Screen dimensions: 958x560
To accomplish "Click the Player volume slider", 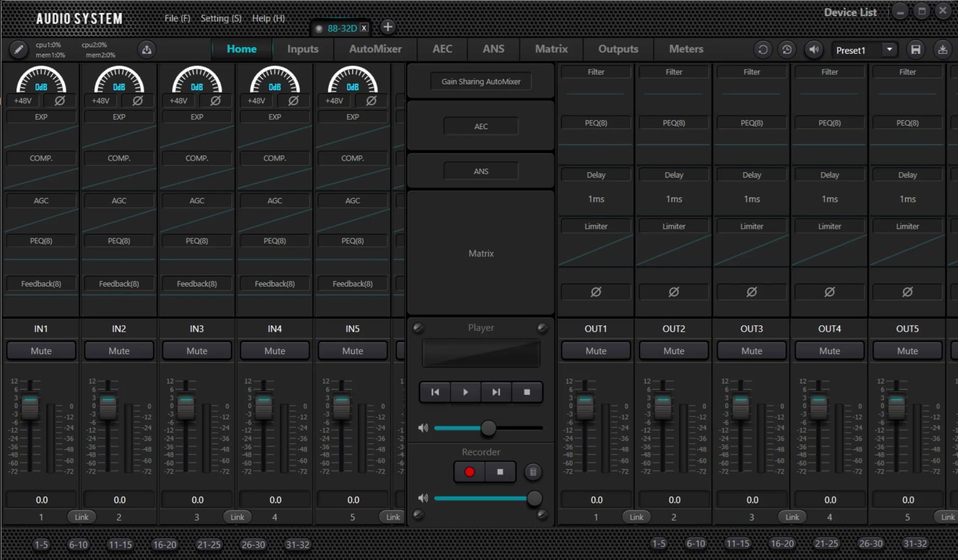I will (x=488, y=428).
